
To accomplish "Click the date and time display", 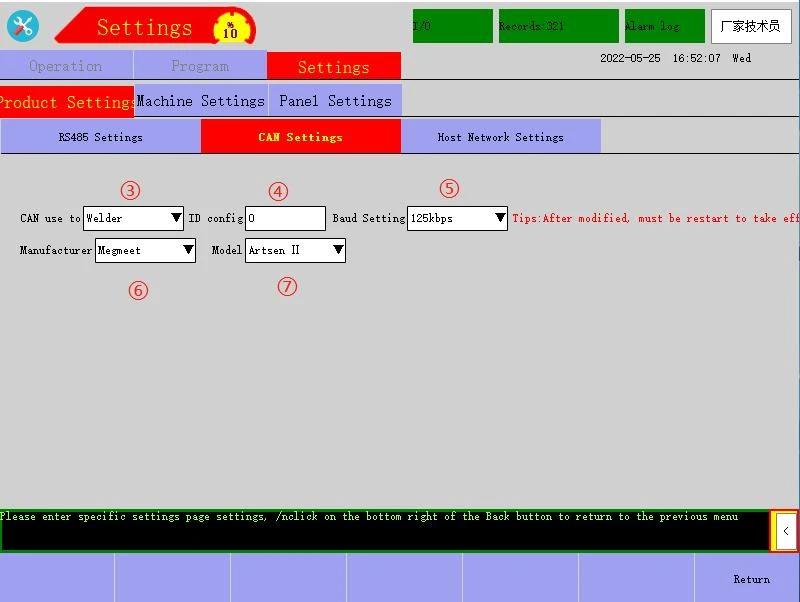I will tap(675, 58).
